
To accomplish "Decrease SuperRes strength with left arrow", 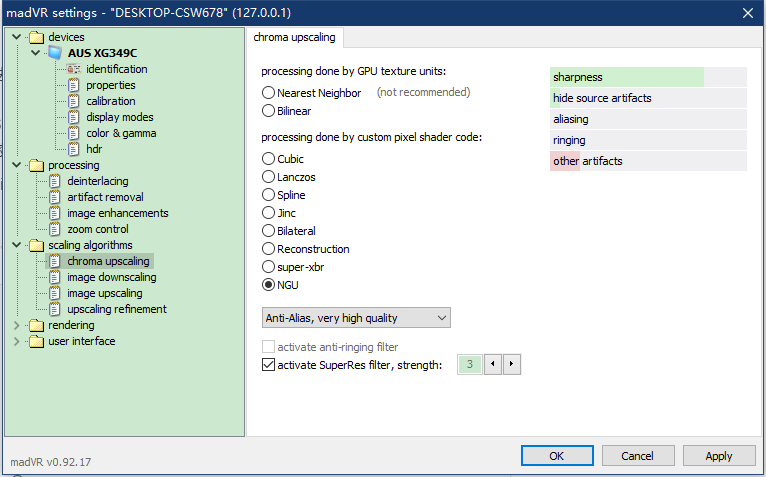I will tap(493, 364).
